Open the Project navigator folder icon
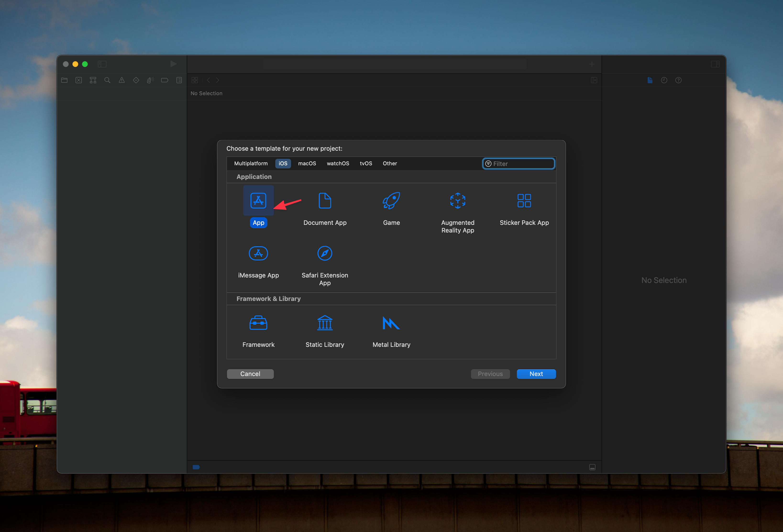The height and width of the screenshot is (532, 783). point(64,80)
